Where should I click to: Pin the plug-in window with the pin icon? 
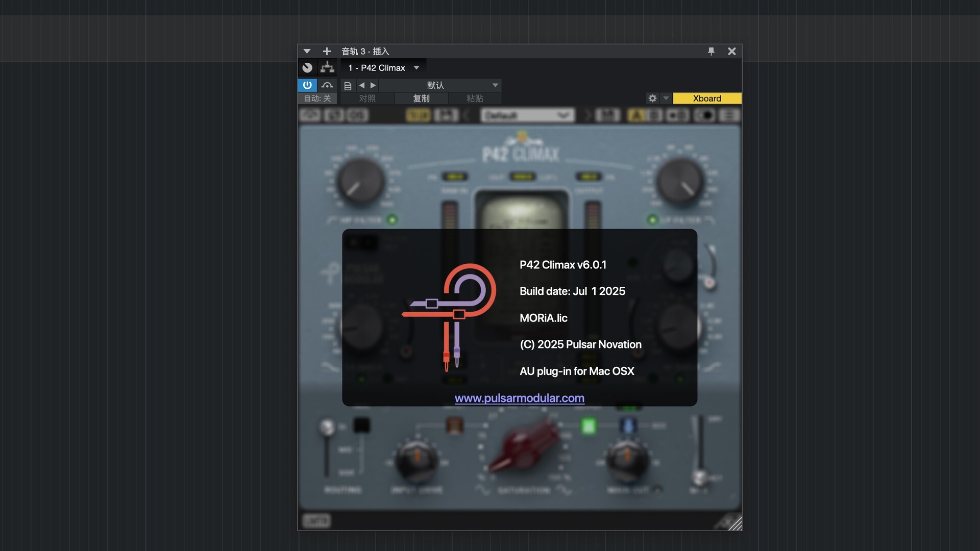[711, 52]
